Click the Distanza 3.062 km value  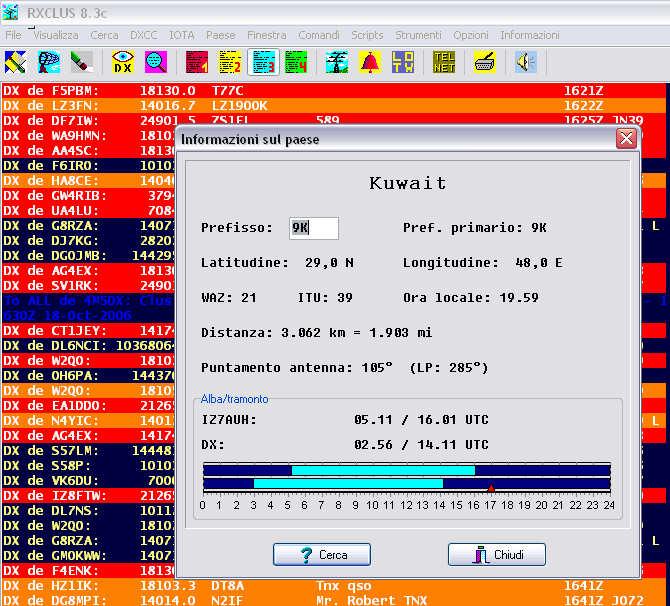pyautogui.click(x=316, y=332)
